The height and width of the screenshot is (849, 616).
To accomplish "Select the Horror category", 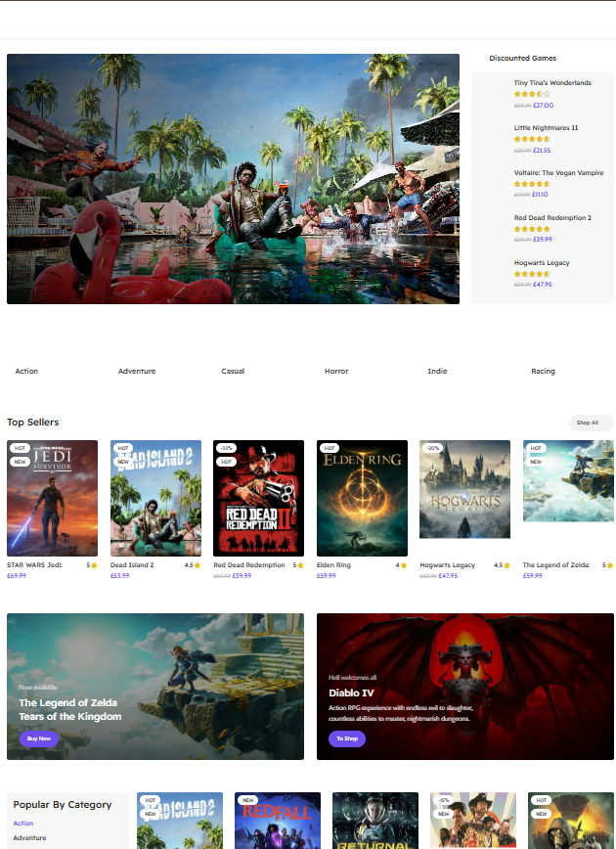I will (x=336, y=371).
